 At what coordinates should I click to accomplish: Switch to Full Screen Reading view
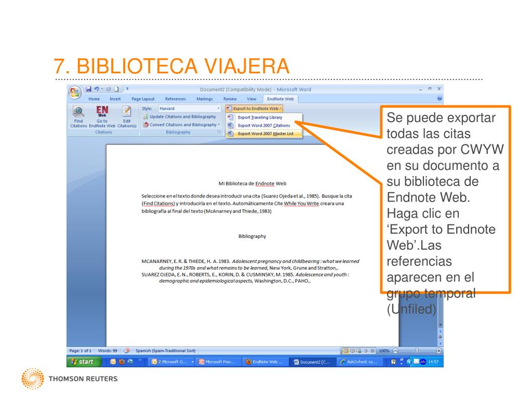pos(352,351)
